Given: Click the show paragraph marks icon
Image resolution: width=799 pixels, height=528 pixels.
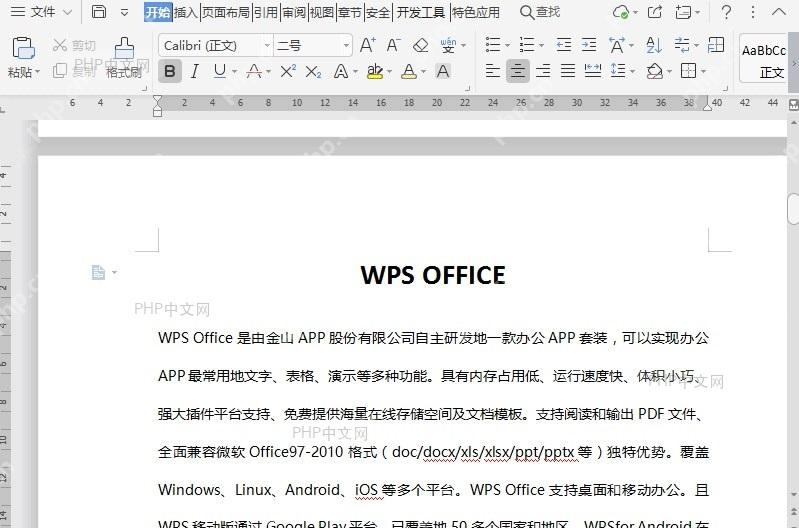Looking at the screenshot, I should [682, 45].
